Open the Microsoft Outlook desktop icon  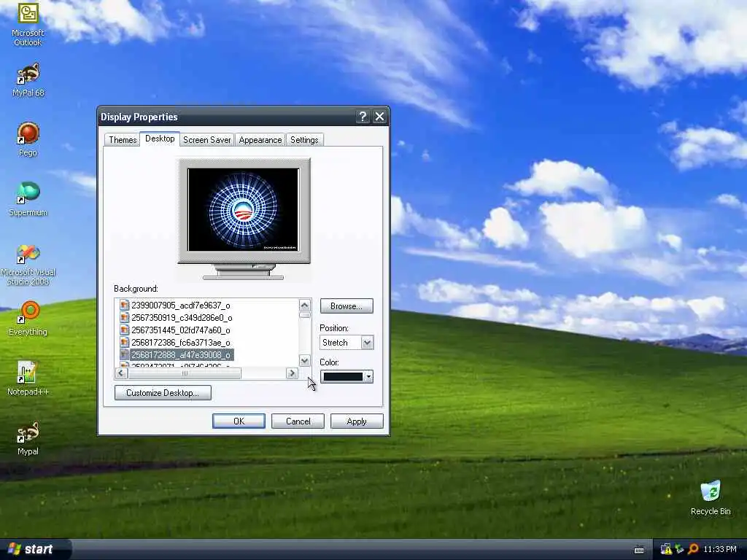(28, 24)
